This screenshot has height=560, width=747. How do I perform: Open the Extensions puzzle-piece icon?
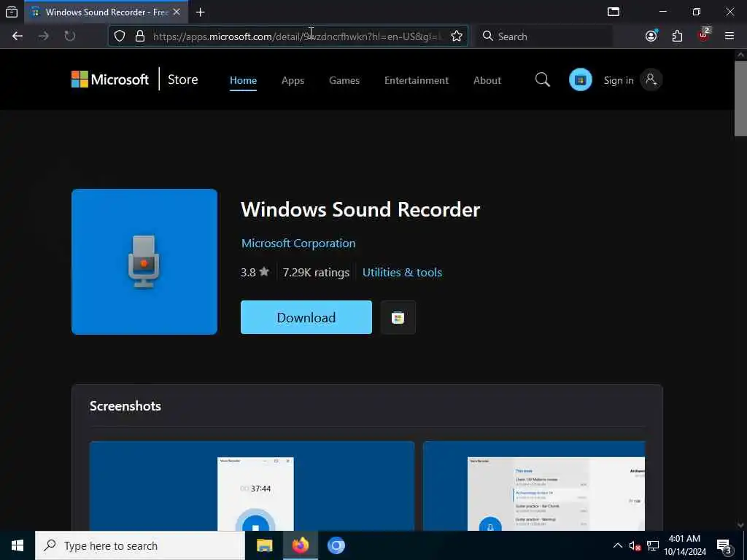[x=677, y=36]
